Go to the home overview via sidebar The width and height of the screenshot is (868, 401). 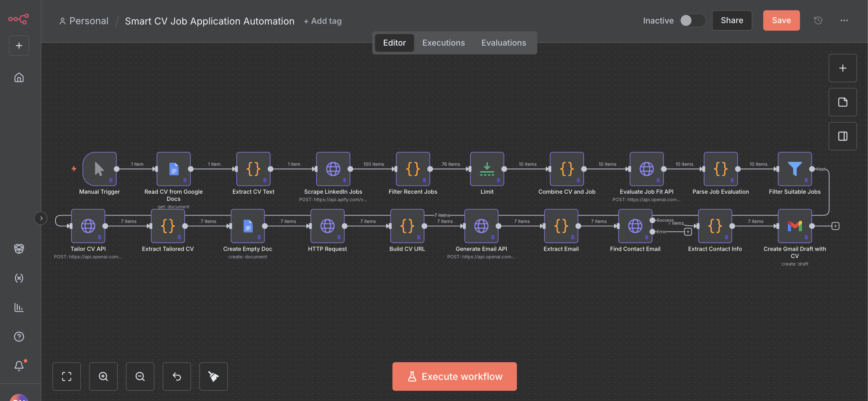[19, 77]
